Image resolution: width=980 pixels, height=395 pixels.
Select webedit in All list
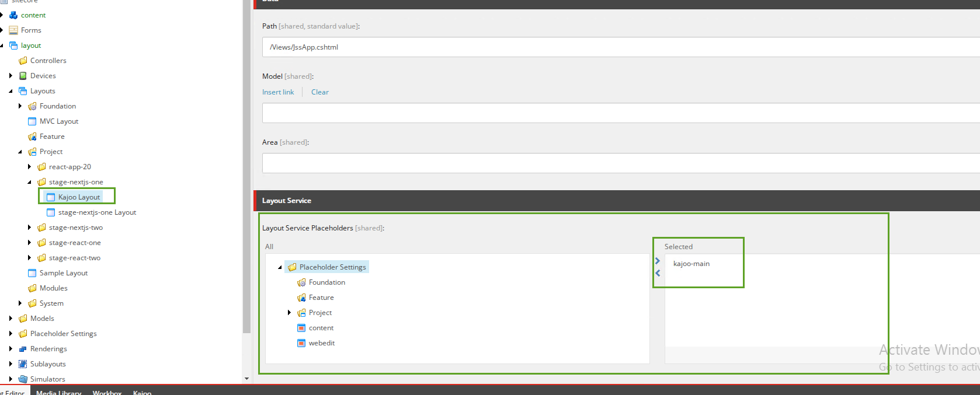[x=322, y=343]
